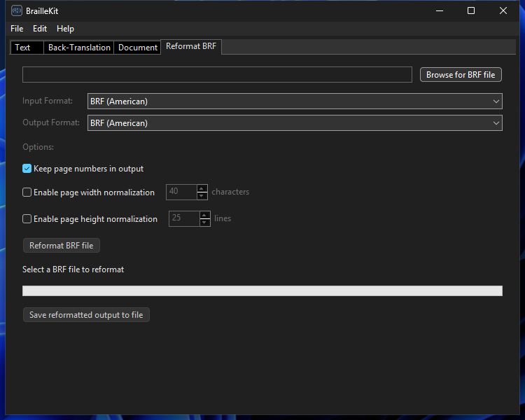Viewport: 525px width, 420px height.
Task: Open the File menu
Action: pyautogui.click(x=17, y=29)
